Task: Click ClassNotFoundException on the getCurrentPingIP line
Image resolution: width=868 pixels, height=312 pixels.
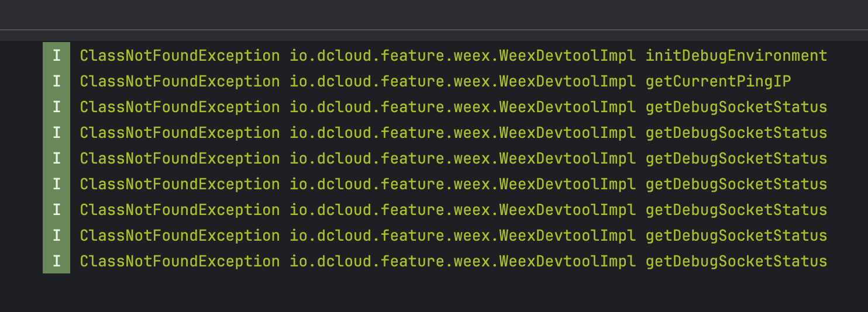Action: [180, 82]
